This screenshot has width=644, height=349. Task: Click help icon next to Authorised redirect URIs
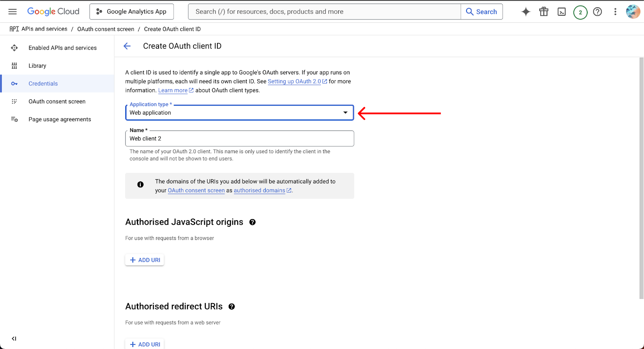click(x=232, y=307)
